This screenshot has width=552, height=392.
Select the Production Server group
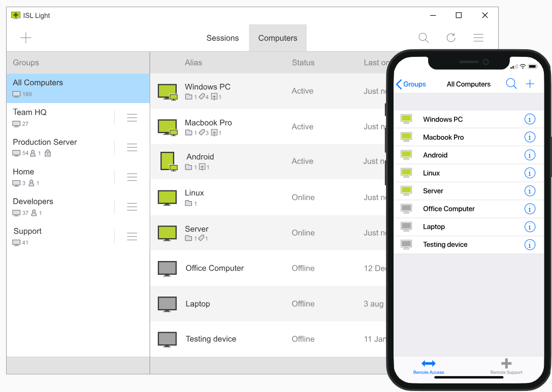[x=78, y=147]
